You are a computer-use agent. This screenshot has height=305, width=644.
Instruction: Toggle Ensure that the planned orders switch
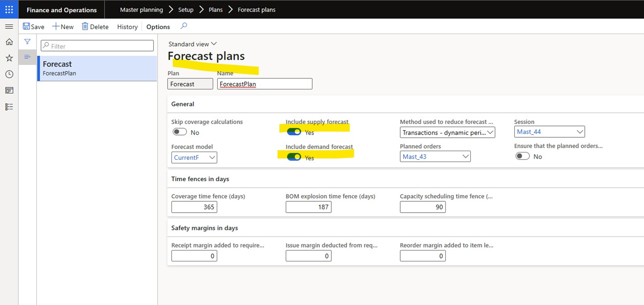[523, 156]
